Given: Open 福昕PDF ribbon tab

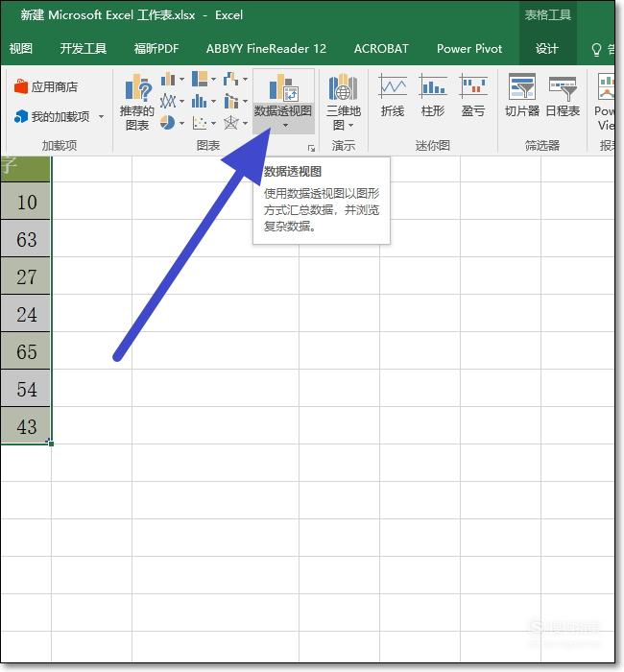Looking at the screenshot, I should click(156, 48).
